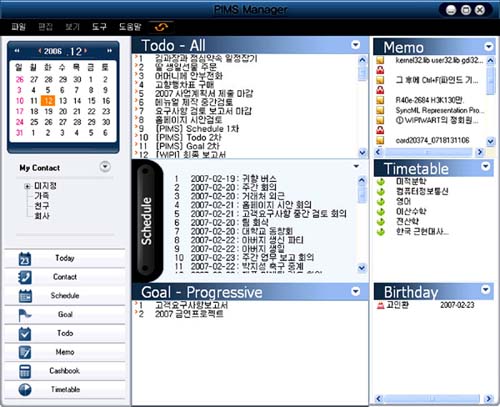Click the Schedule sidebar button label

(x=65, y=295)
